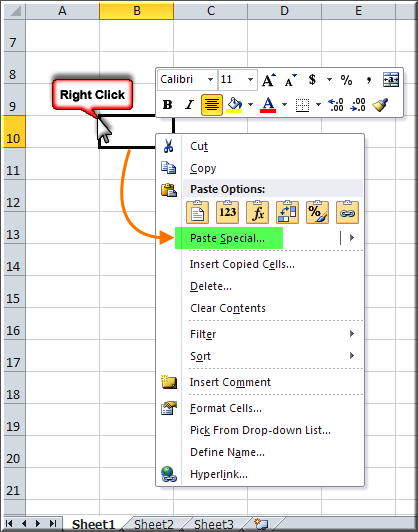Expand the Paste Special submenu arrow

352,238
